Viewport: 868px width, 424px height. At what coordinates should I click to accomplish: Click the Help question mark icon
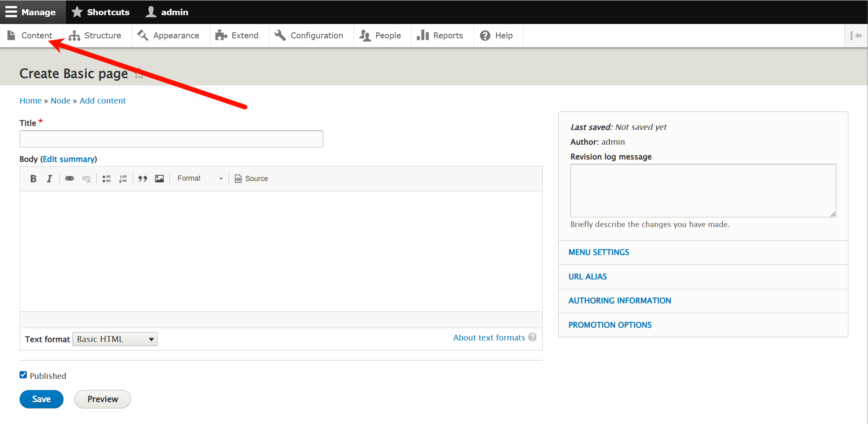point(485,36)
